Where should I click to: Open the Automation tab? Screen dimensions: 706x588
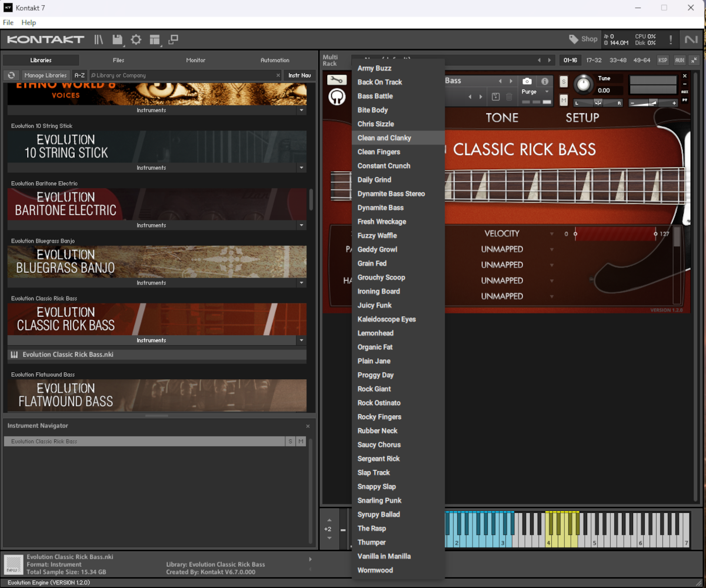275,60
